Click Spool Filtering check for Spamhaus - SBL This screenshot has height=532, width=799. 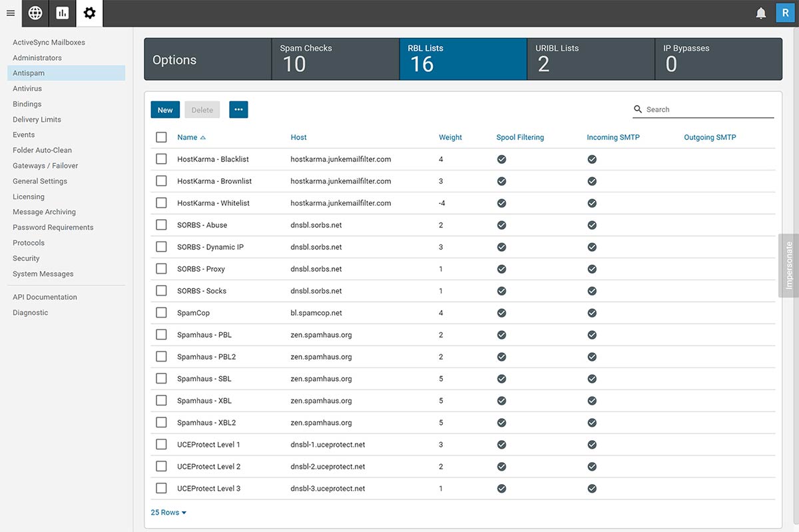[501, 379]
